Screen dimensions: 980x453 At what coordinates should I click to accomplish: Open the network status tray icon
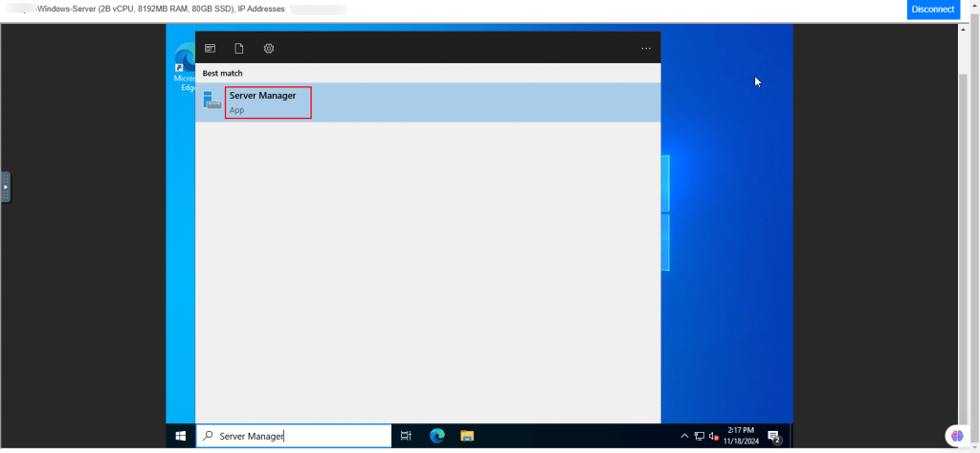coord(699,436)
